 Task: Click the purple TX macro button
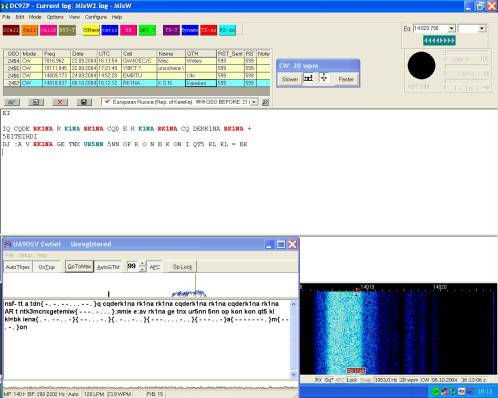(x=171, y=30)
